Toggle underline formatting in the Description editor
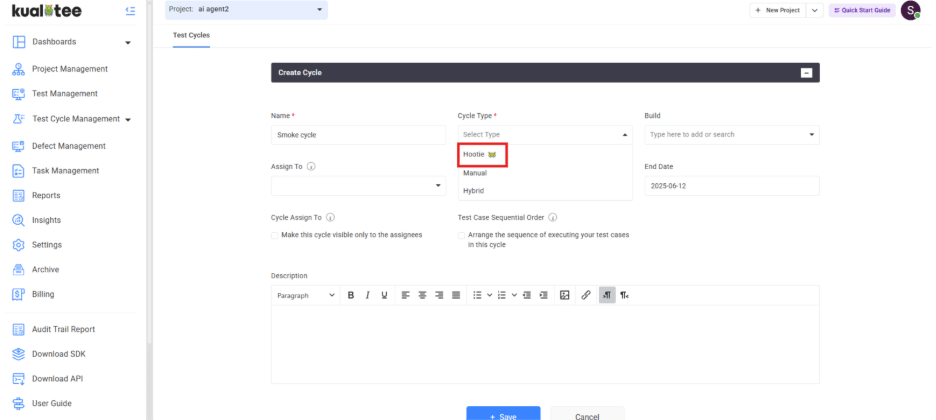The width and height of the screenshot is (936, 420). coord(384,295)
